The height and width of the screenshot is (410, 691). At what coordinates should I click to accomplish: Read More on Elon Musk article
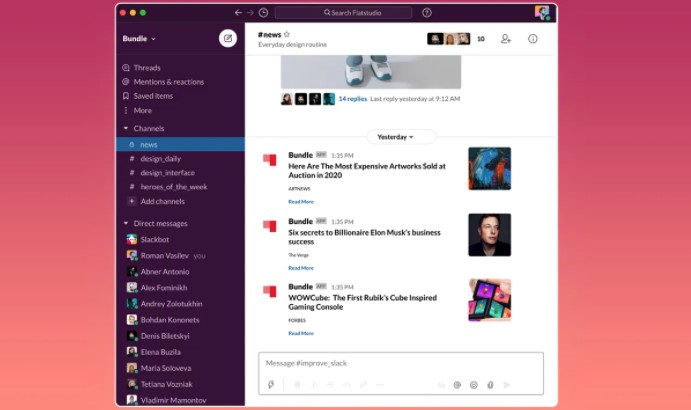pos(301,268)
